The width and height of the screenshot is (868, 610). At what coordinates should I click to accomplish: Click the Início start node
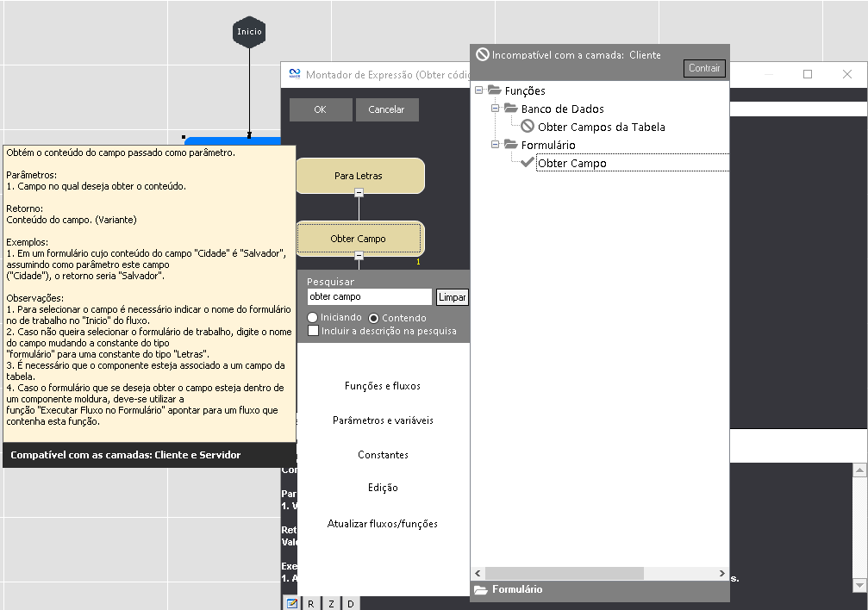(x=249, y=33)
